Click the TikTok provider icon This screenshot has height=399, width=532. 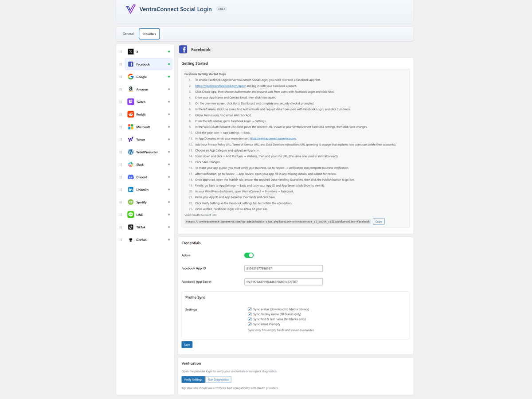pyautogui.click(x=130, y=227)
